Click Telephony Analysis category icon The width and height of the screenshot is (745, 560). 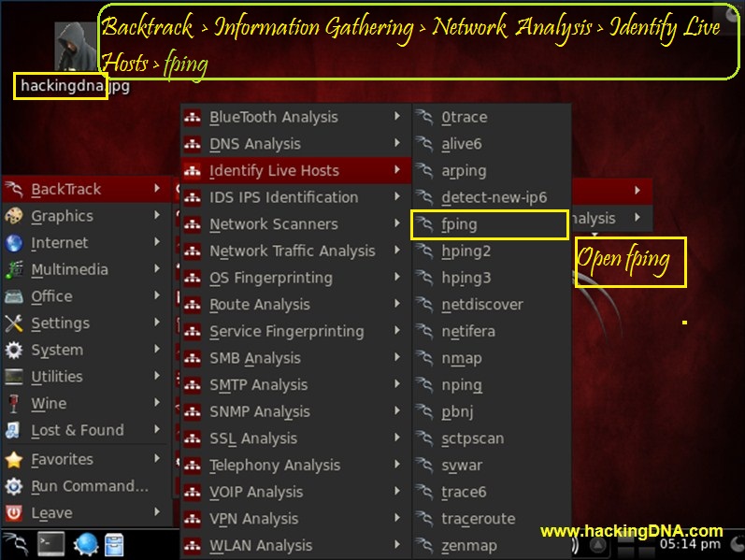point(193,465)
